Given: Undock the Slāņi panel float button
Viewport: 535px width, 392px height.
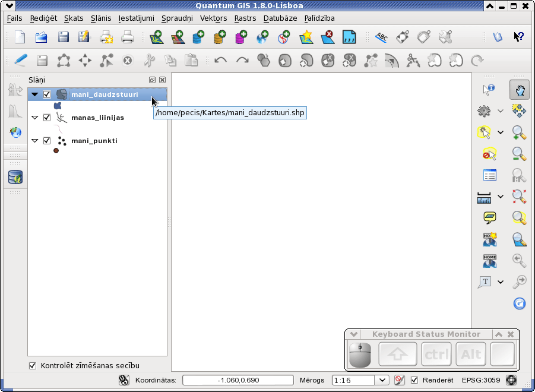Looking at the screenshot, I should [x=152, y=80].
